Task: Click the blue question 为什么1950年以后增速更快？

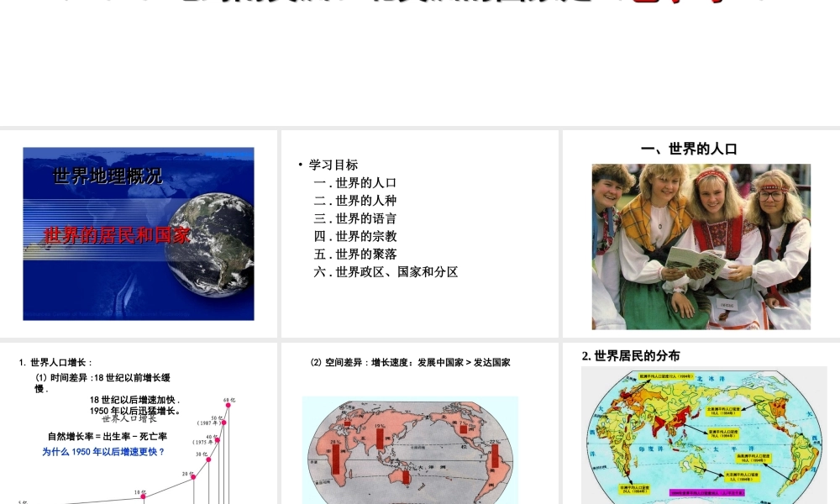Action: (102, 452)
